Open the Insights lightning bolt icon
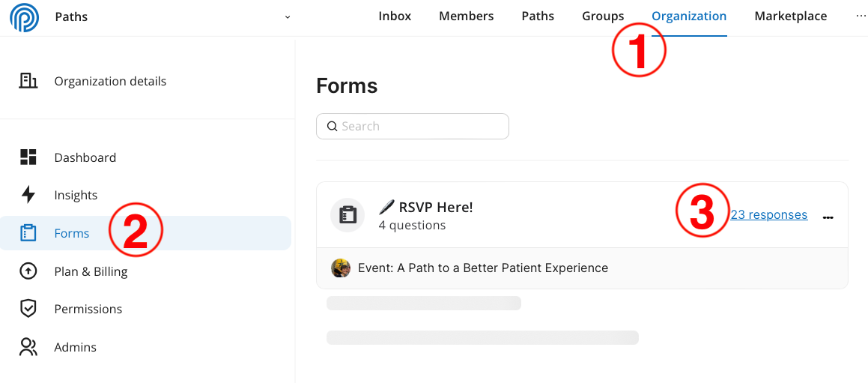Screen dimensions: 868x383 pyautogui.click(x=28, y=195)
